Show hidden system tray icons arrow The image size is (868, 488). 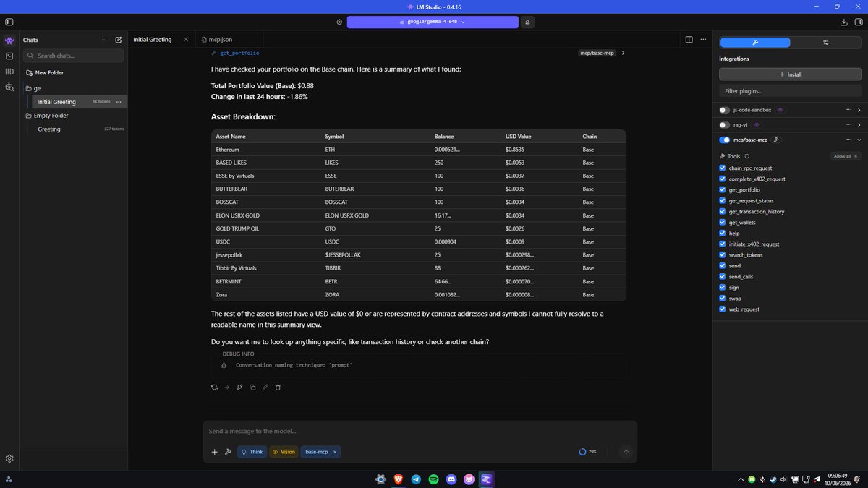point(740,479)
